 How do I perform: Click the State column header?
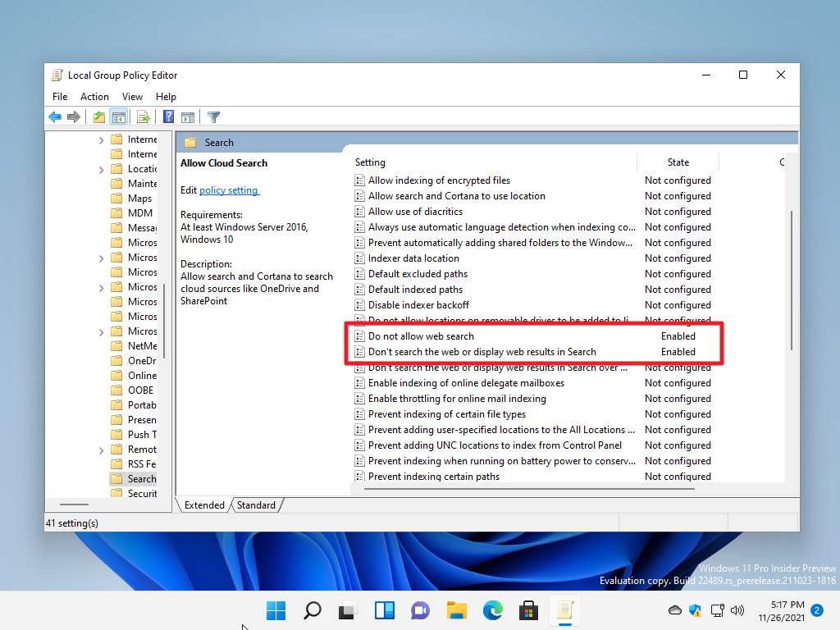point(678,162)
